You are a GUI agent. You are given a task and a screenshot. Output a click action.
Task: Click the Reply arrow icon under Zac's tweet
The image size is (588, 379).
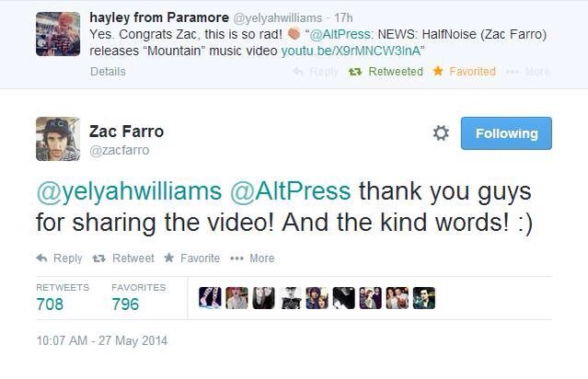coord(41,258)
